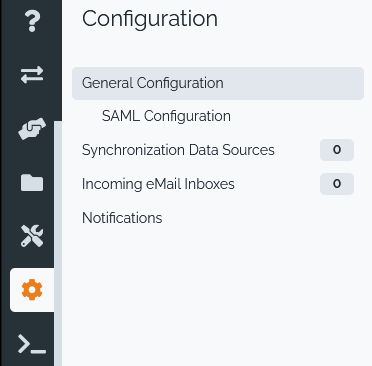Screen dimensions: 372x366
Task: Click the orange gear settings icon
Action: coord(32,290)
